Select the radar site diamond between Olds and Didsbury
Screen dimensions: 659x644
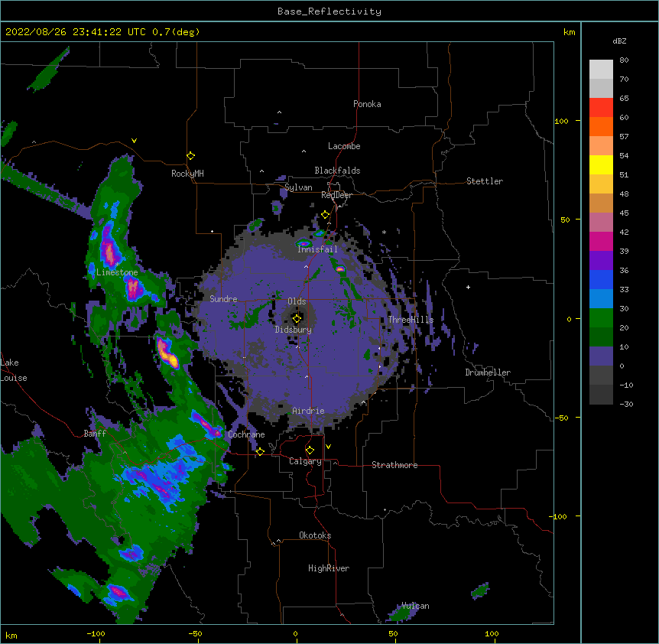(x=297, y=318)
